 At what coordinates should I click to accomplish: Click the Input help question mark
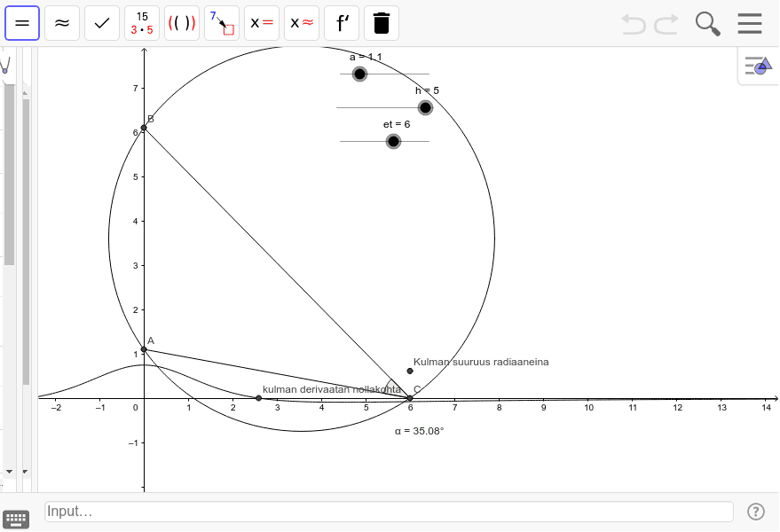click(x=756, y=511)
